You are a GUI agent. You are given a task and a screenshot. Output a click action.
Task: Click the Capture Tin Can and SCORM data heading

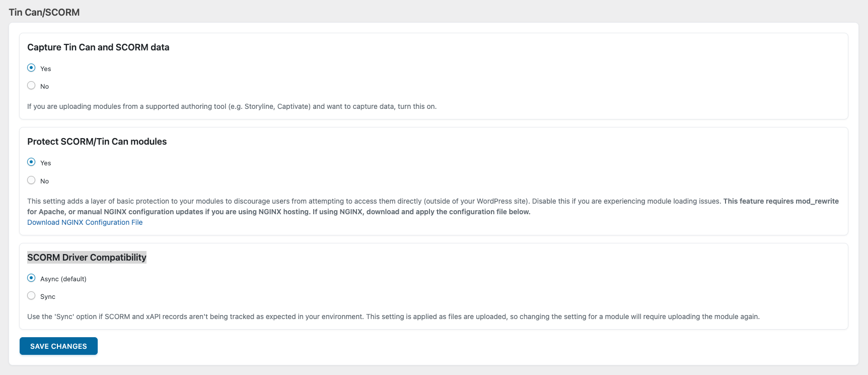pyautogui.click(x=98, y=47)
